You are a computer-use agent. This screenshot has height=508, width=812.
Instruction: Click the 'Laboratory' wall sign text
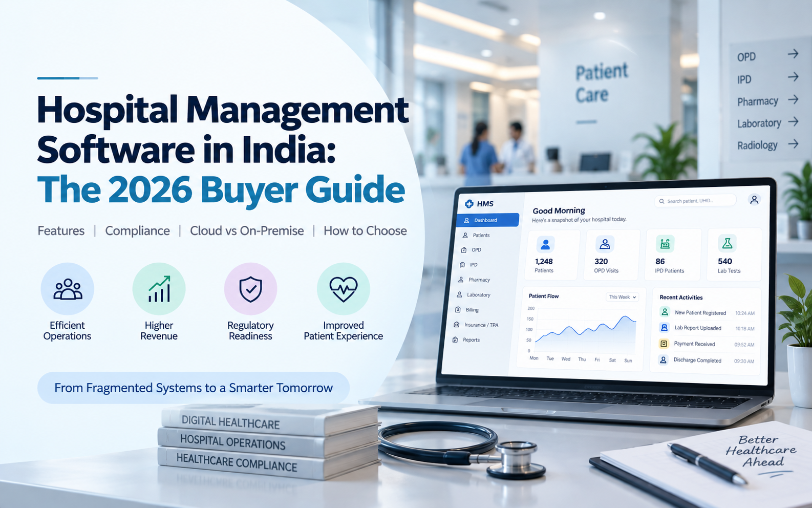pyautogui.click(x=759, y=123)
